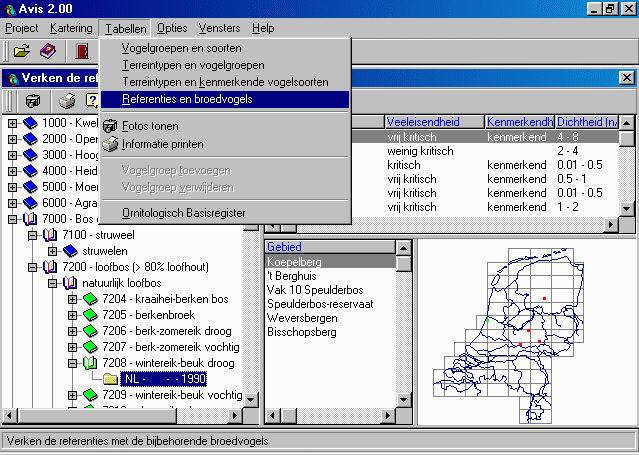Image resolution: width=639 pixels, height=455 pixels.
Task: Expand the 2000 tree node
Action: pos(13,139)
